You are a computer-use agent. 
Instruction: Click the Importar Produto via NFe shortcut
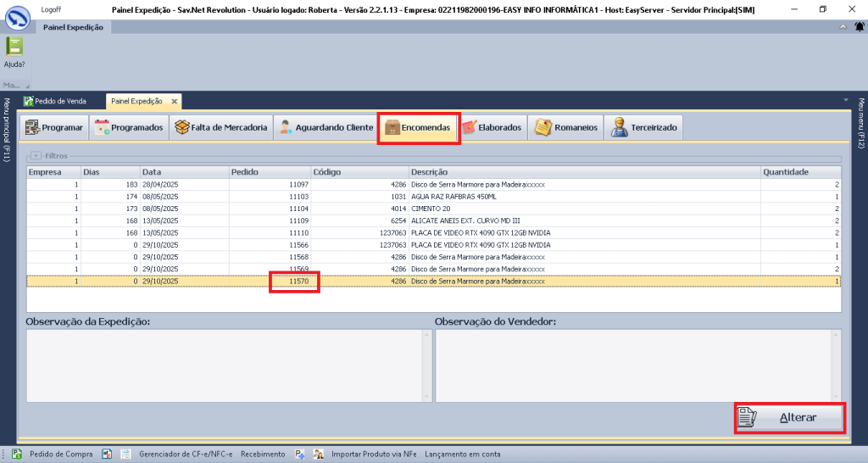(x=373, y=454)
